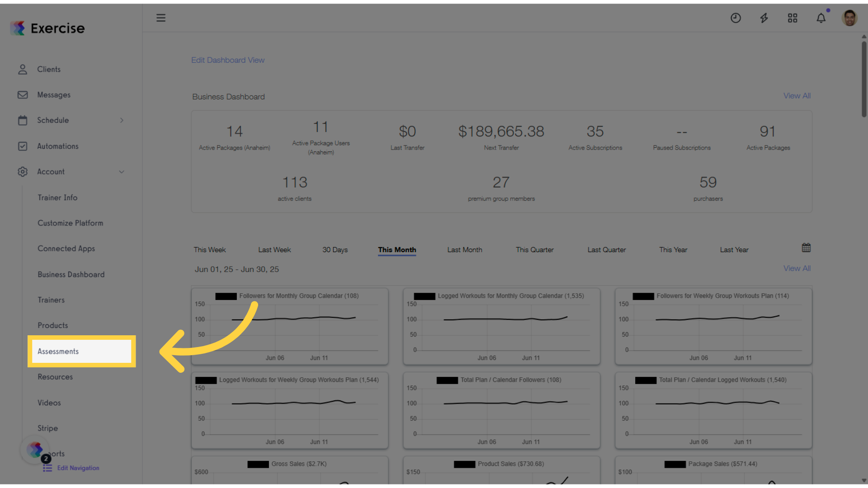Toggle Followers for Weekly Group Workouts Plan swatch
This screenshot has height=488, width=868.
coord(643,296)
